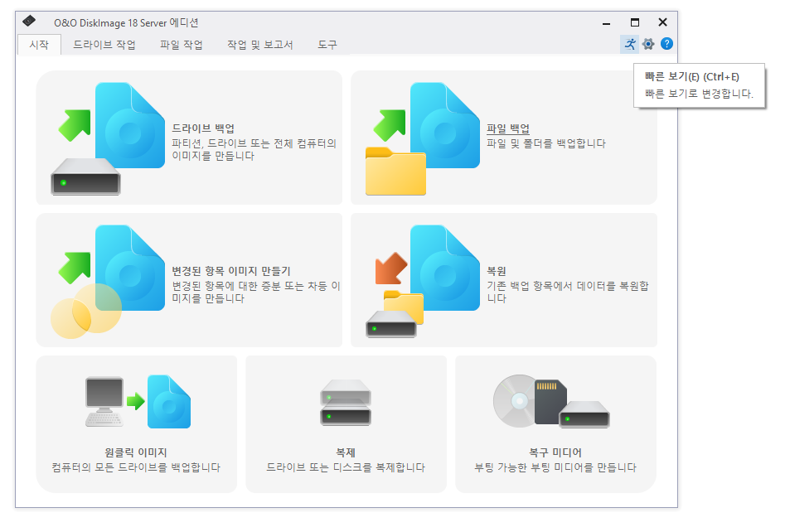This screenshot has height=532, width=790.
Task: Choose the 복제 label
Action: coord(346,452)
